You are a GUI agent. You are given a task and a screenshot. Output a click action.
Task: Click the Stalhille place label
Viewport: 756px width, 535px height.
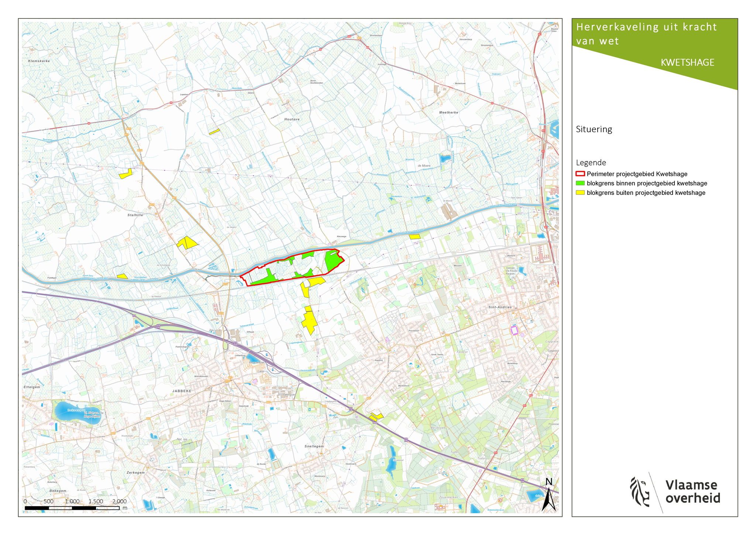click(135, 215)
